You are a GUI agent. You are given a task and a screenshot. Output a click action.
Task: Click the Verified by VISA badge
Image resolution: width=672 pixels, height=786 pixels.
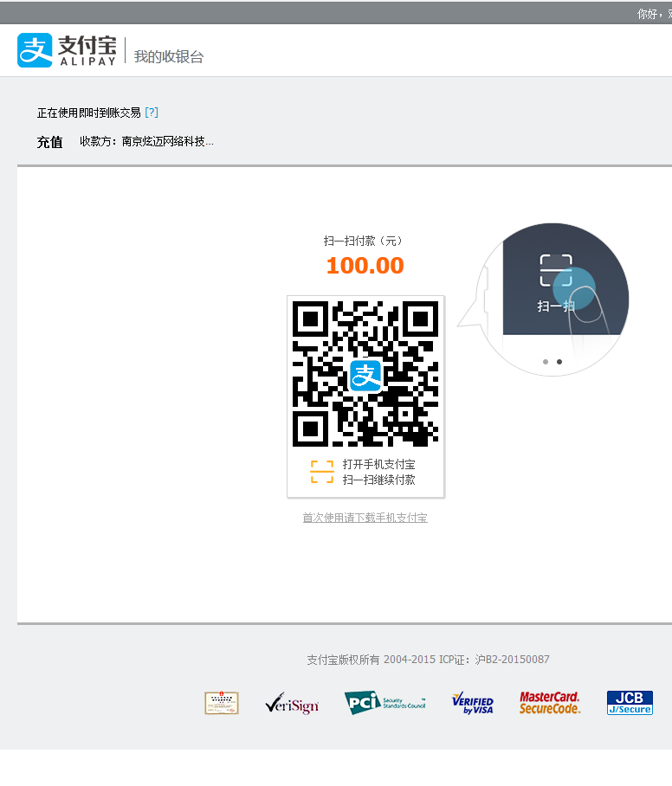[473, 703]
